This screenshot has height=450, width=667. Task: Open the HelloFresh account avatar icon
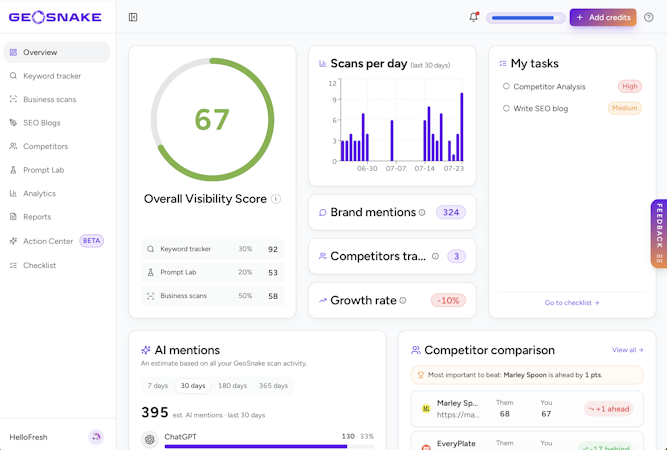pos(96,437)
